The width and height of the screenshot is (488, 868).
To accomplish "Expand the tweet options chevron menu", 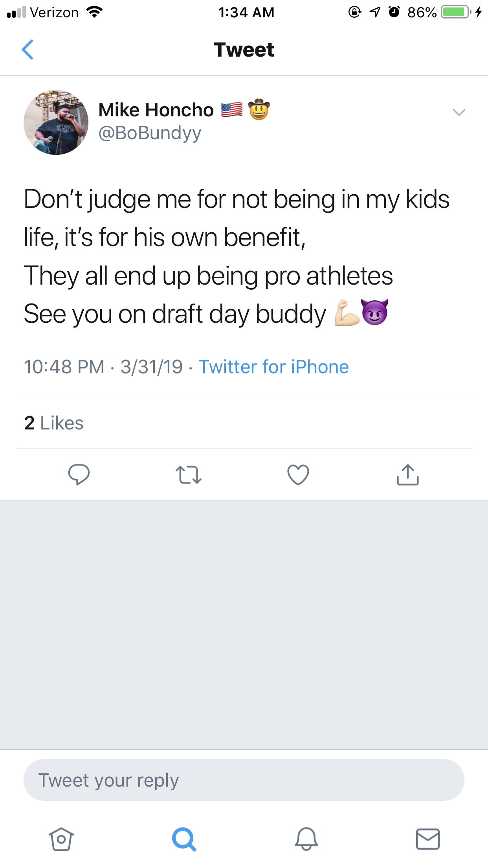I will pos(459,112).
